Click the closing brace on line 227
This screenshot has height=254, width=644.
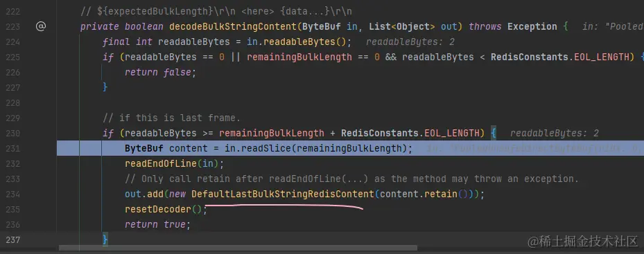tap(105, 87)
